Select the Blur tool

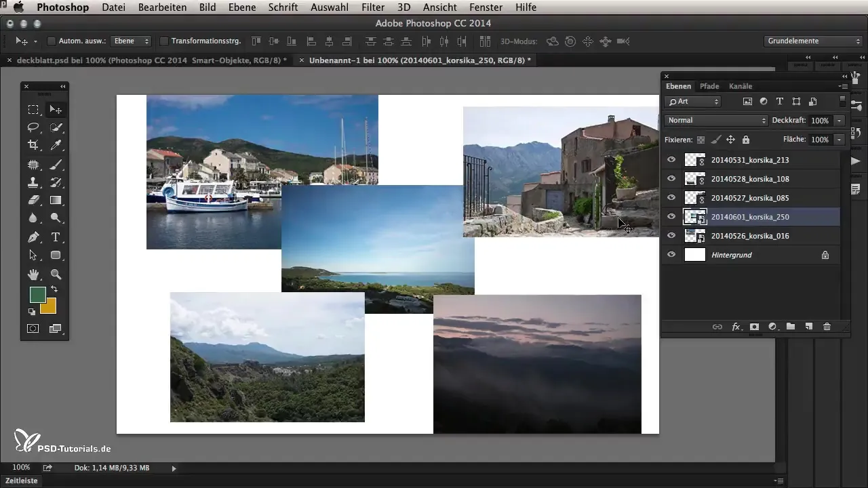[x=33, y=218]
